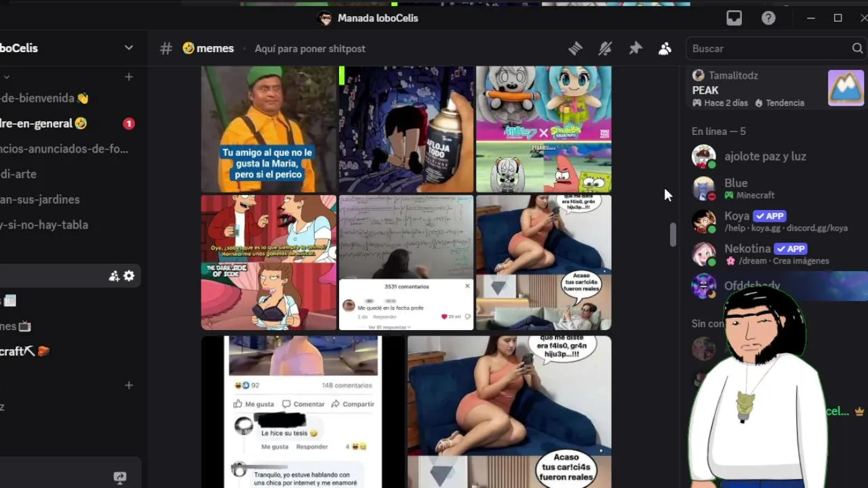Focus the Buscar search field
This screenshot has height=488, width=868.
776,48
